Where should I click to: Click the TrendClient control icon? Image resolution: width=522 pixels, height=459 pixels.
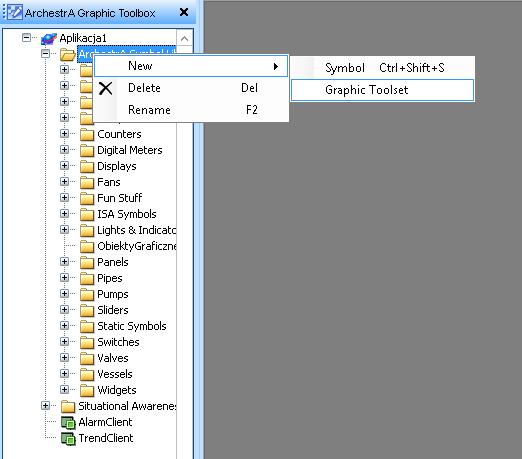(68, 439)
